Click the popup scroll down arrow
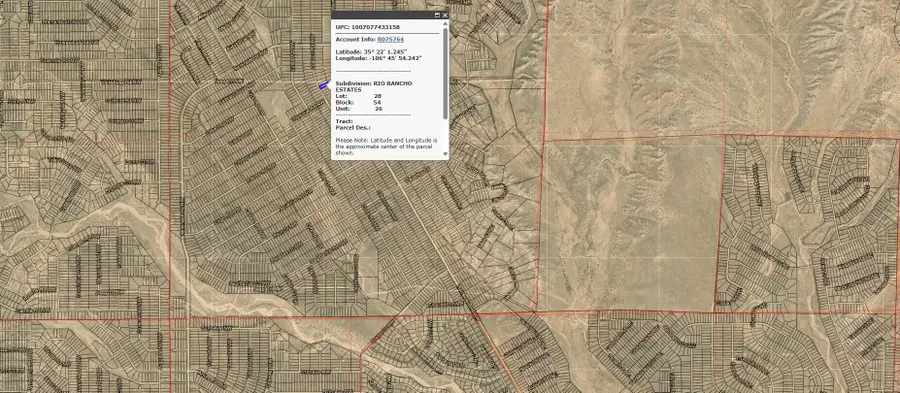The height and width of the screenshot is (393, 900). point(445,154)
